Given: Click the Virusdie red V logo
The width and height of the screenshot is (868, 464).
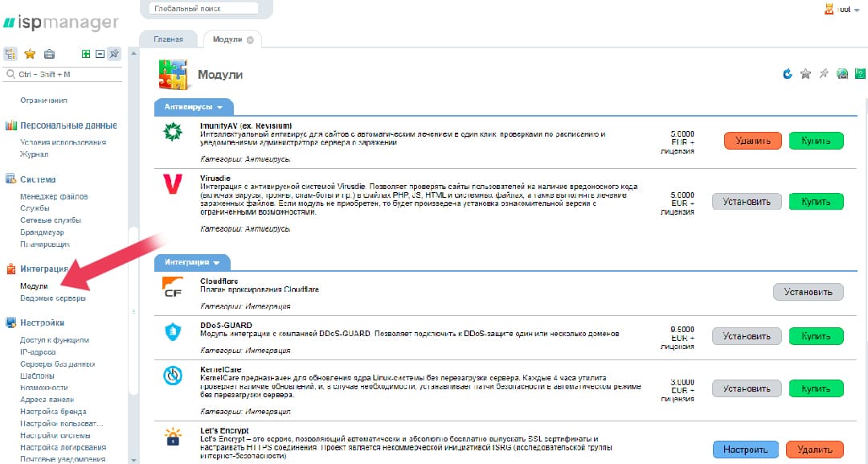Looking at the screenshot, I should coord(173,184).
